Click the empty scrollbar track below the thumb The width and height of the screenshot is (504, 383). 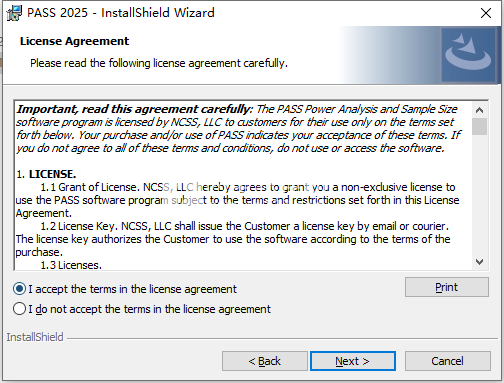point(479,195)
